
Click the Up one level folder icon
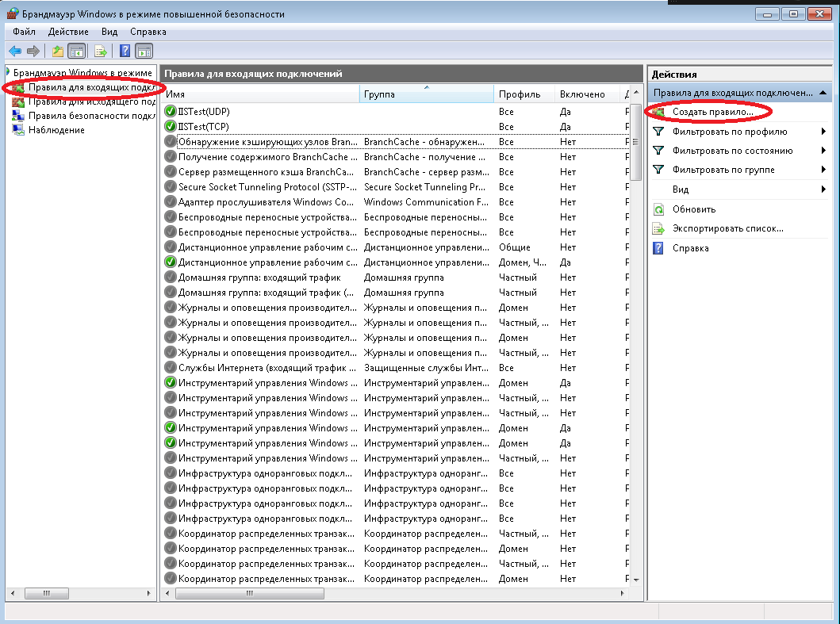[57, 51]
